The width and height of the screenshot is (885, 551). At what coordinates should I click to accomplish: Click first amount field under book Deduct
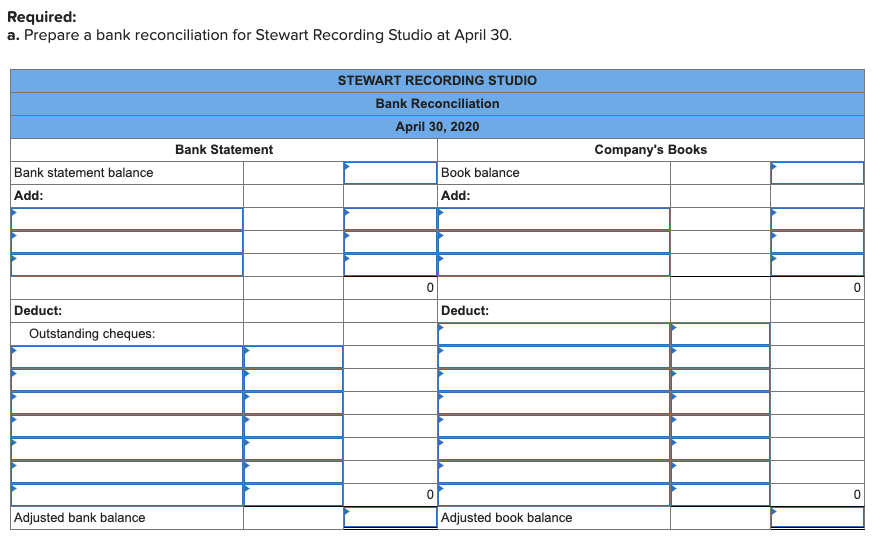pyautogui.click(x=720, y=334)
